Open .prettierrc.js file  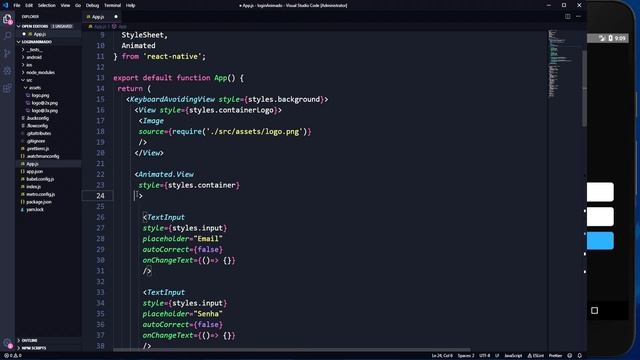(48, 149)
